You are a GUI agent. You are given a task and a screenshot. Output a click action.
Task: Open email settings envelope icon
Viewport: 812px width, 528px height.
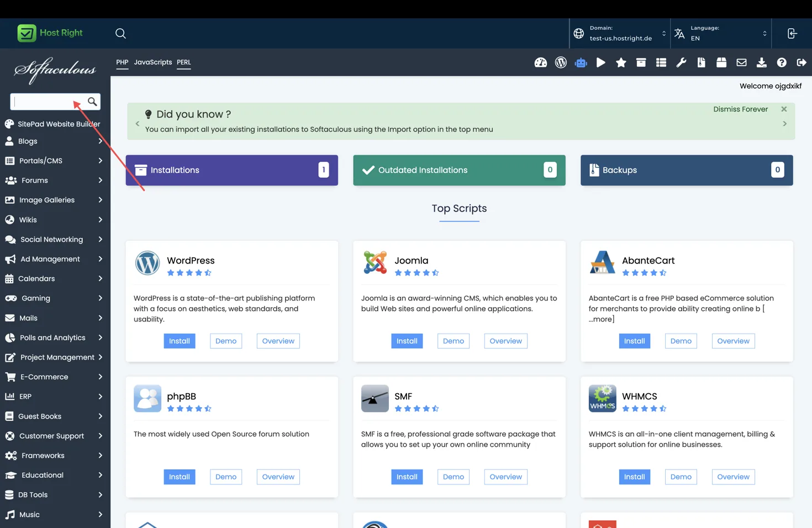[741, 62]
